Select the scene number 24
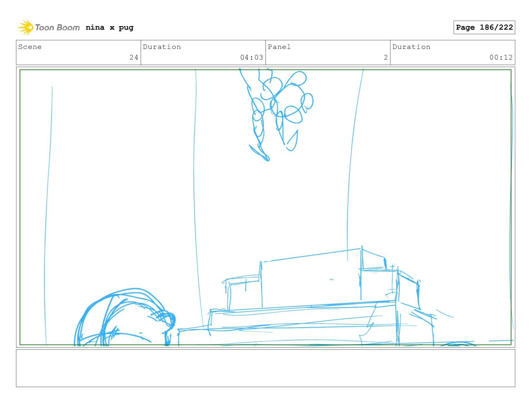This screenshot has height=411, width=532. point(134,57)
